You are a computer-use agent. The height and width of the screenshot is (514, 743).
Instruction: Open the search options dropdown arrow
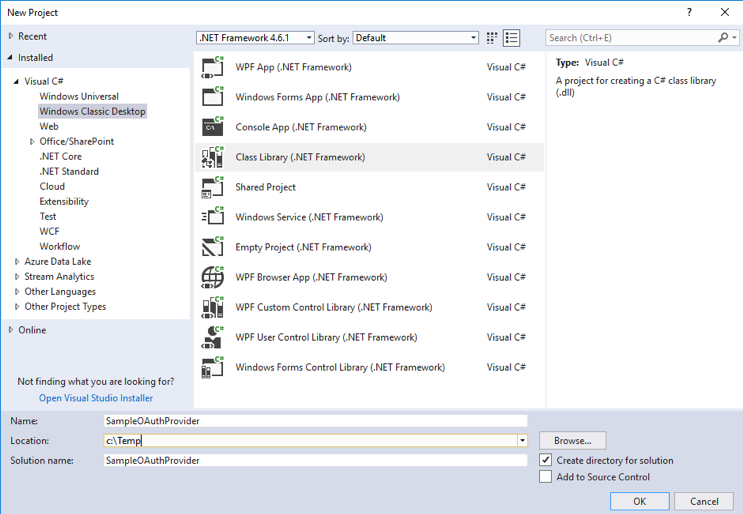734,37
